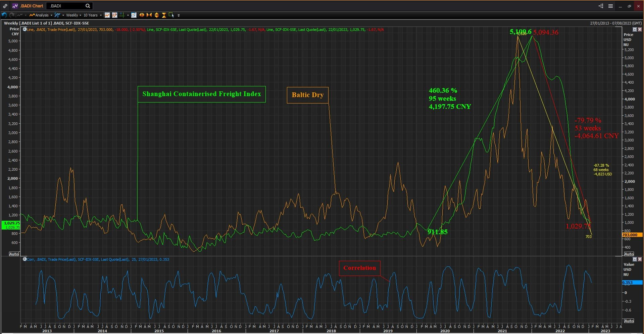This screenshot has height=334, width=644.
Task: Select the Baltic Dry annotation label
Action: [x=307, y=95]
